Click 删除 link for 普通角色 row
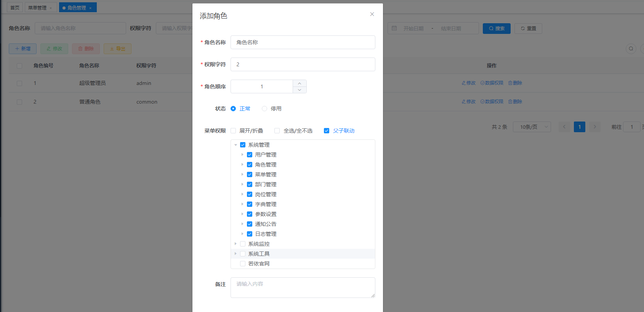644x312 pixels. (x=515, y=102)
